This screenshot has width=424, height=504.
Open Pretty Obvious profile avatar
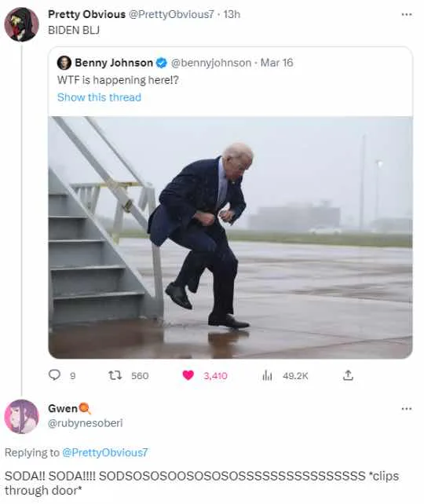click(x=22, y=24)
